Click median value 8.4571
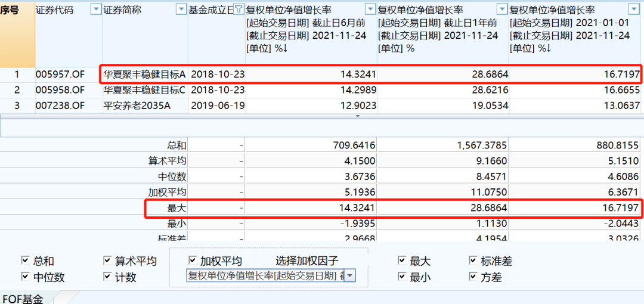This screenshot has height=304, width=644. (x=491, y=176)
